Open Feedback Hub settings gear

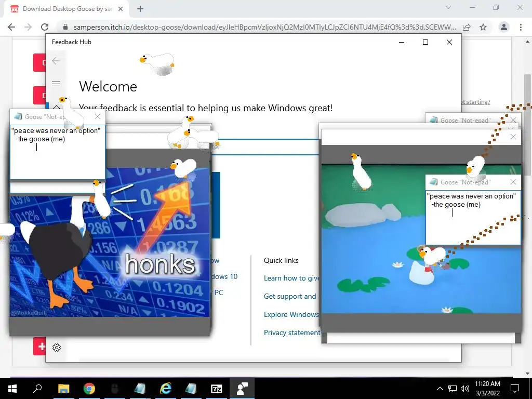pyautogui.click(x=57, y=348)
